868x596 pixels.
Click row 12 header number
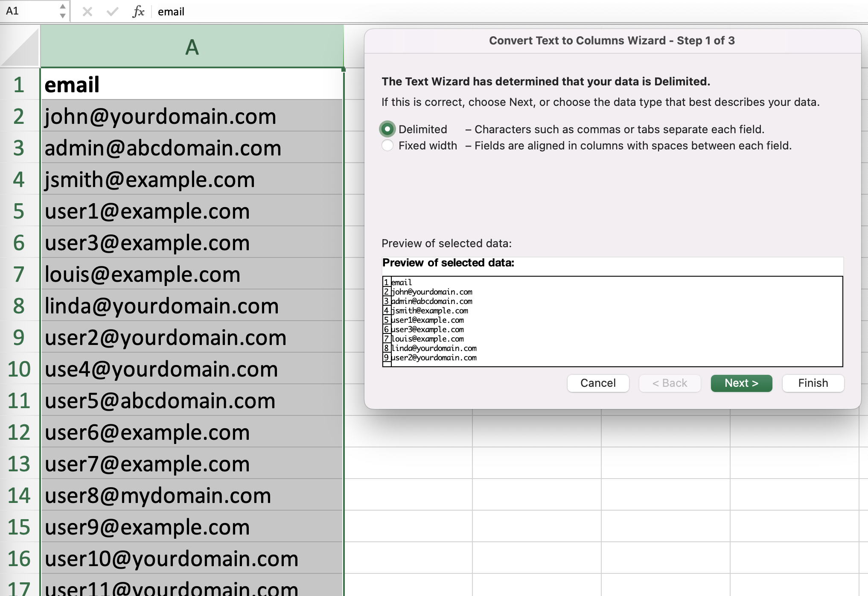19,432
